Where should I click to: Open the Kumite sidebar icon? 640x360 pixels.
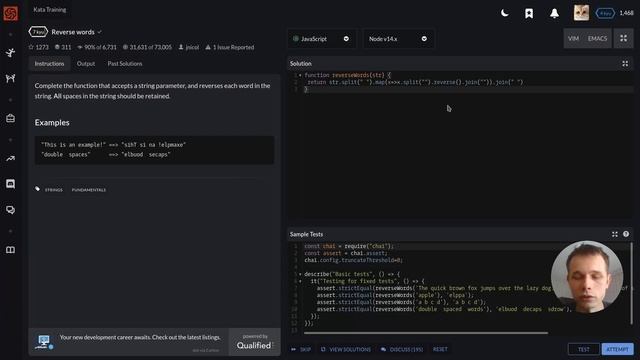(11, 78)
